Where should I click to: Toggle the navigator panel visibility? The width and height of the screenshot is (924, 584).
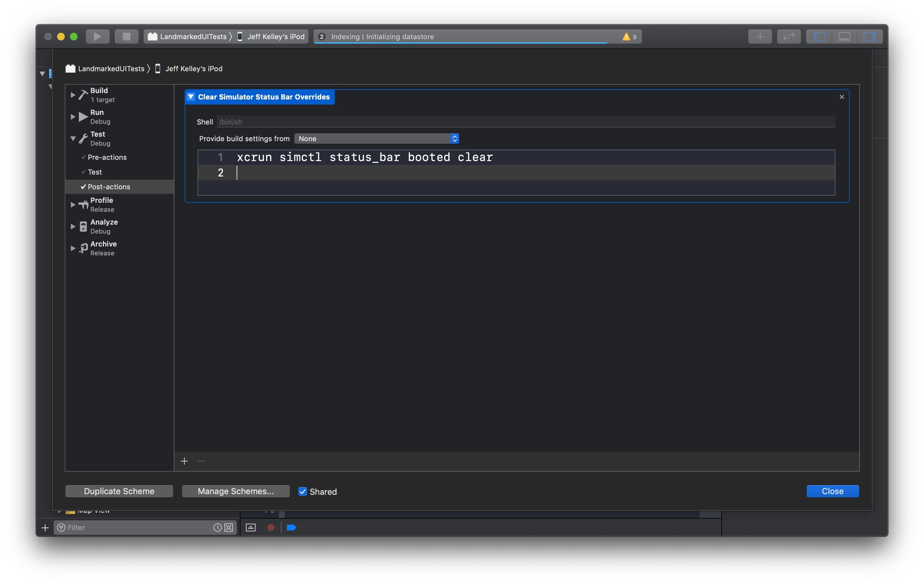tap(819, 37)
